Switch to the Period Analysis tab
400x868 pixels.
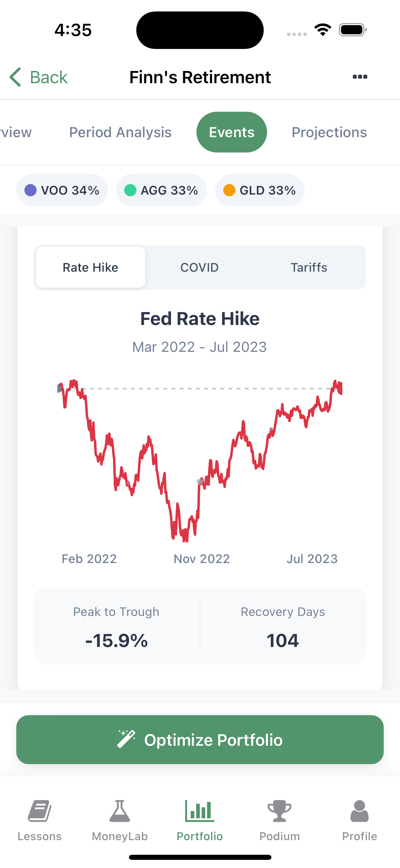pyautogui.click(x=120, y=132)
